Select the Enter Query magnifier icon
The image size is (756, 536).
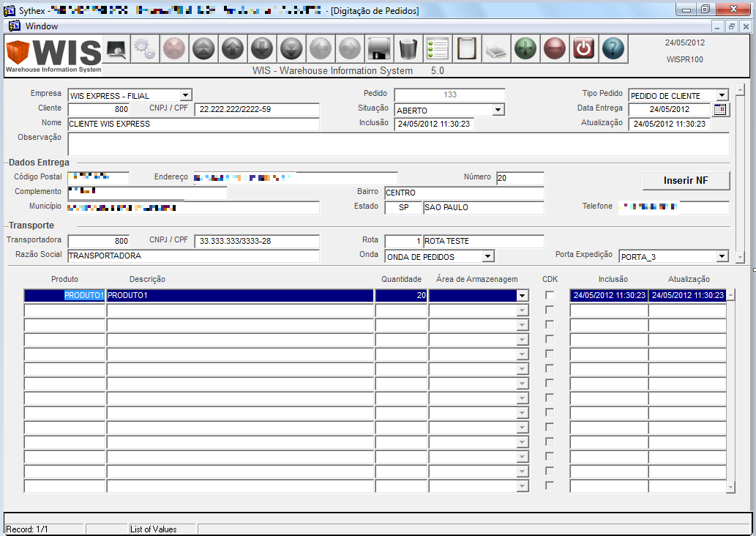[115, 48]
